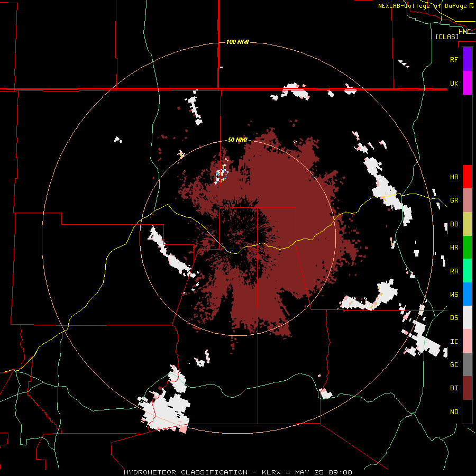Viewport: 476px width, 476px height.
Task: Click the HR legend label
Action: [454, 248]
